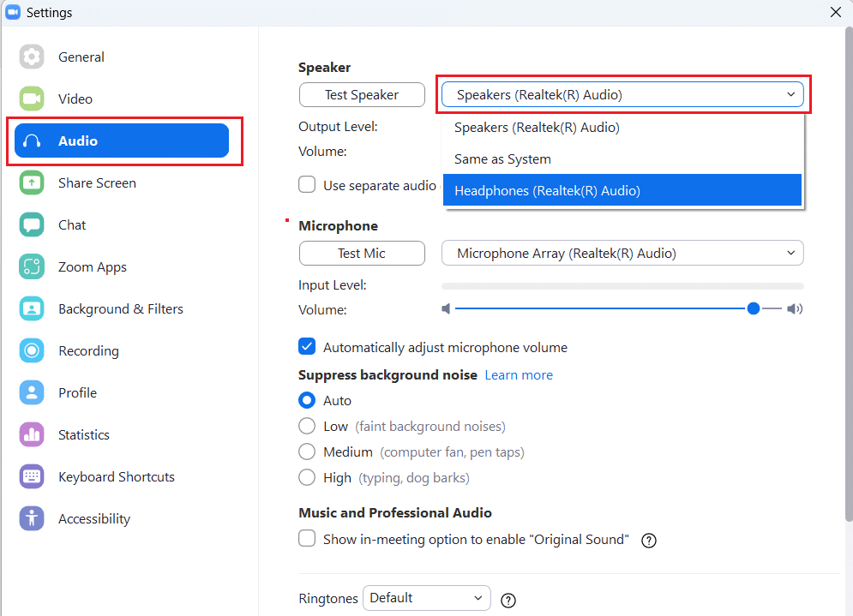
Task: Click the Suppress background noise heading
Action: (x=387, y=375)
